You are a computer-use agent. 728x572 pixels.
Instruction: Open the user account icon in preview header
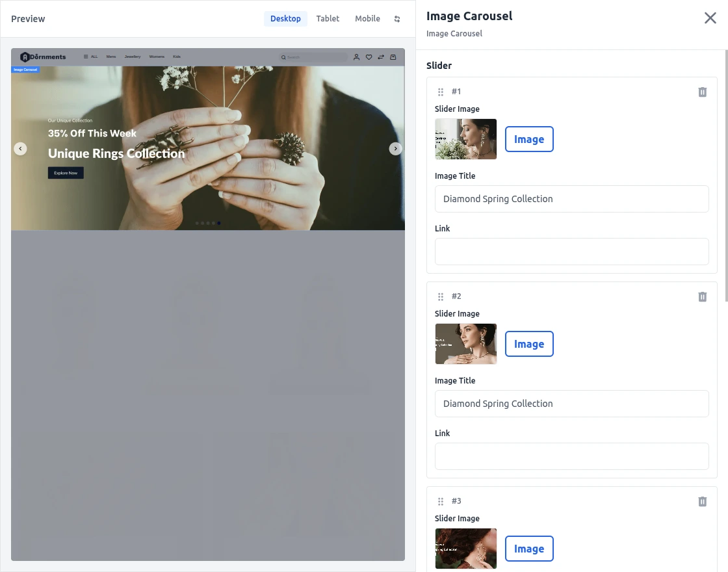(x=357, y=57)
